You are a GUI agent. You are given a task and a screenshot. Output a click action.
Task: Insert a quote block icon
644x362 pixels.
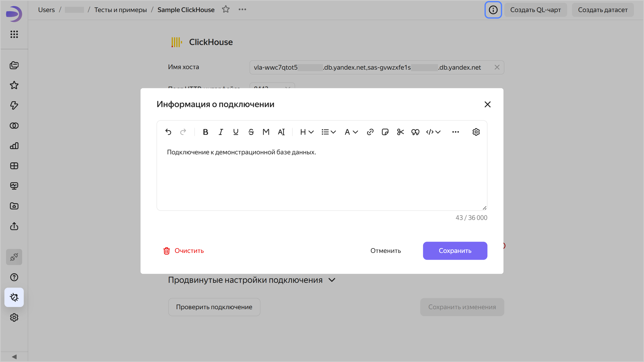pos(415,132)
